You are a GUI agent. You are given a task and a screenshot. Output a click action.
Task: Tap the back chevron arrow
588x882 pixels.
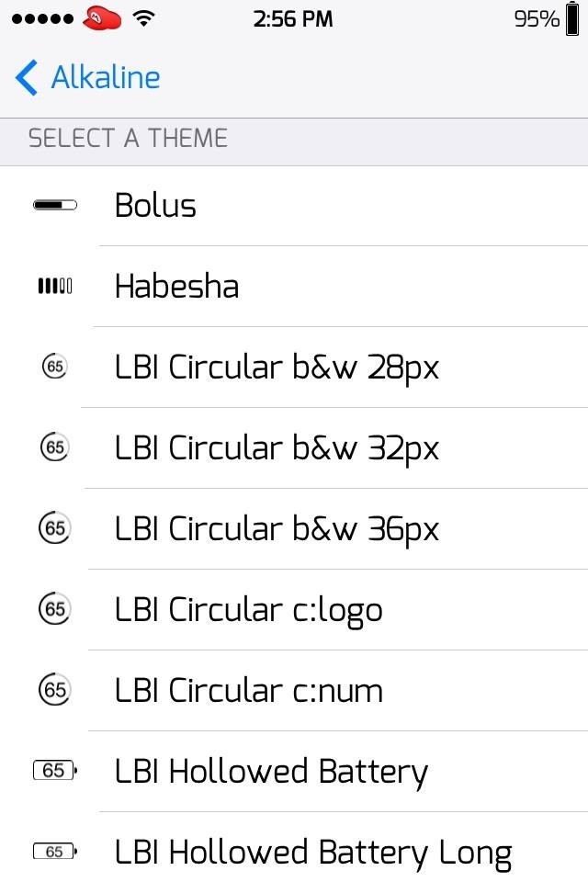pos(26,78)
